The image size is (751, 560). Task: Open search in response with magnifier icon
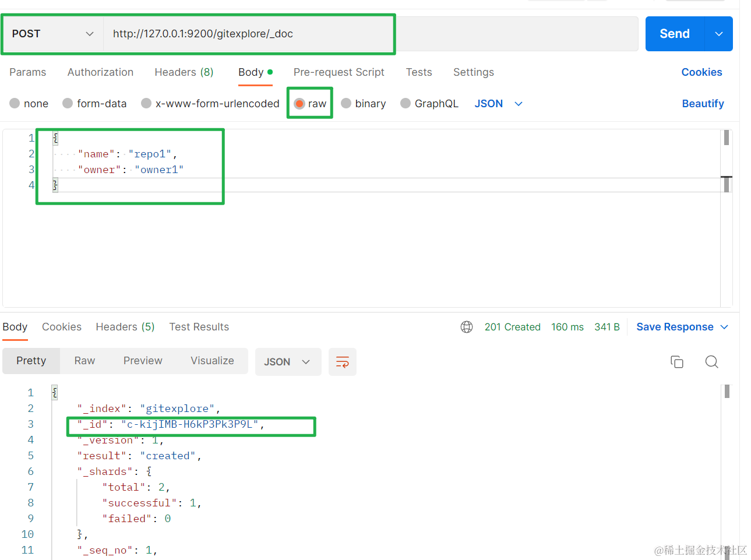tap(711, 362)
